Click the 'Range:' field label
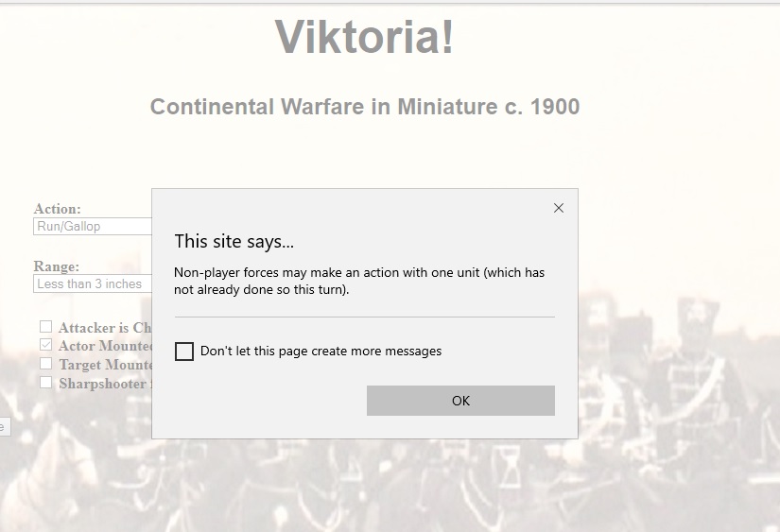 click(57, 266)
